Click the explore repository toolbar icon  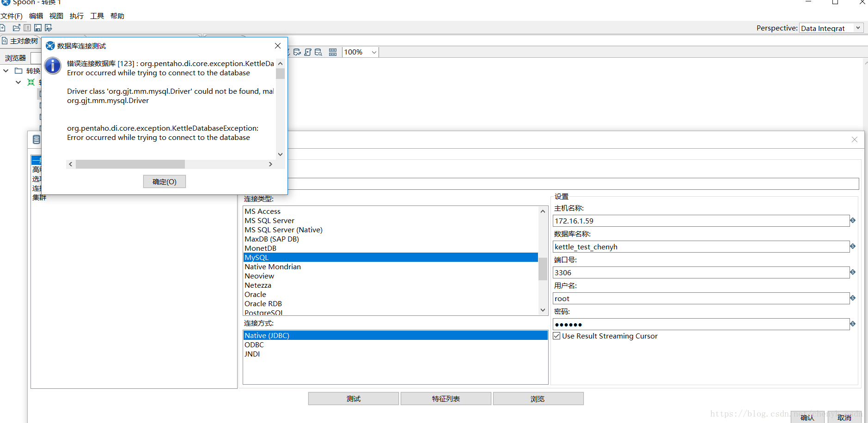click(27, 28)
